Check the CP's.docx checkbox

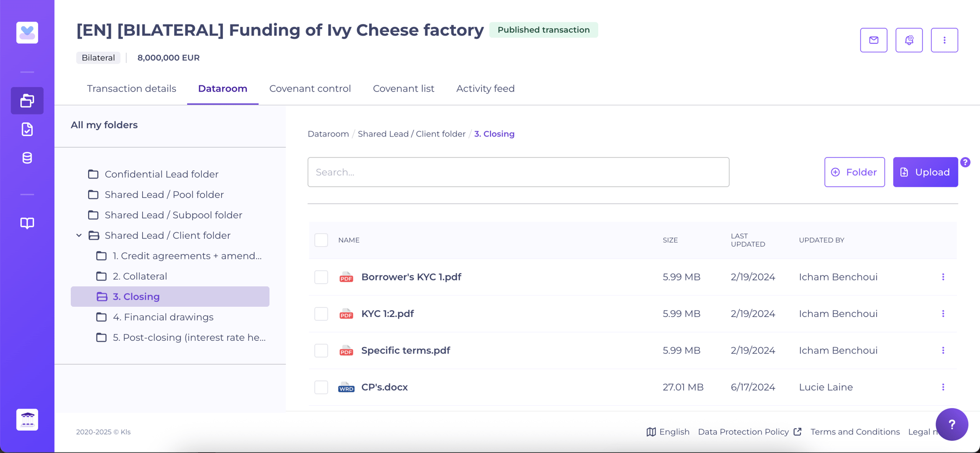pos(321,387)
